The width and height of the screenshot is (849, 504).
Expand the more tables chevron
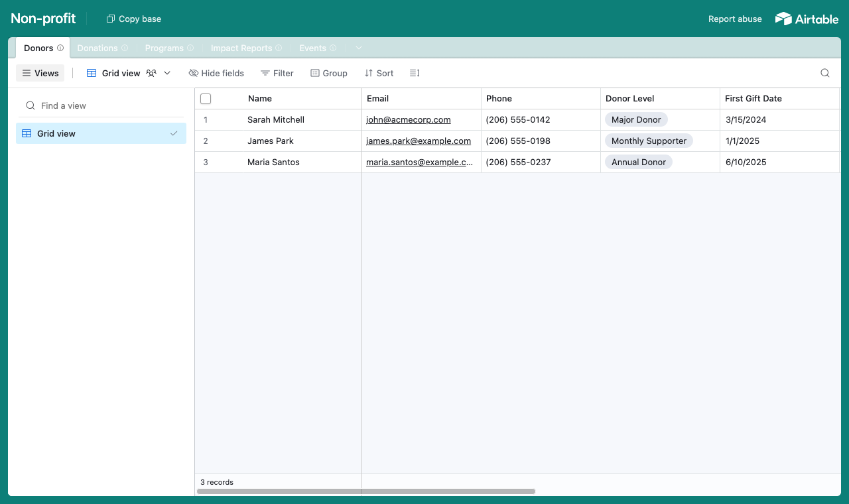pos(359,48)
